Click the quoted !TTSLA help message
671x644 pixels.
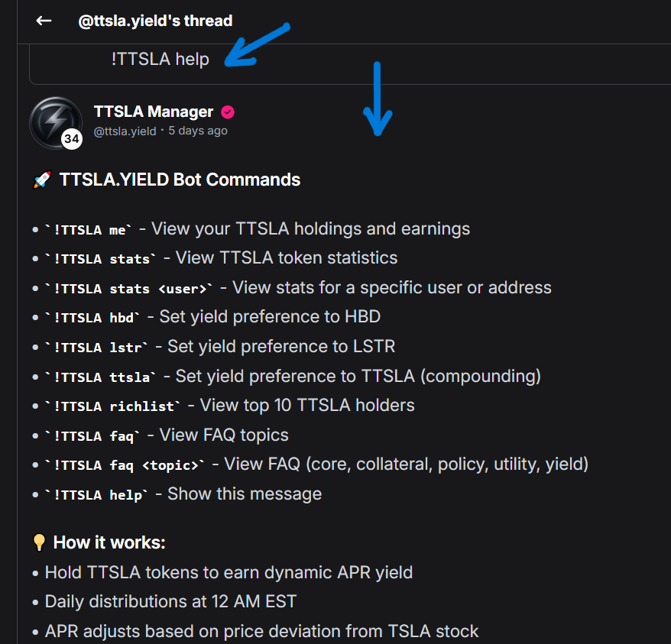click(x=161, y=59)
